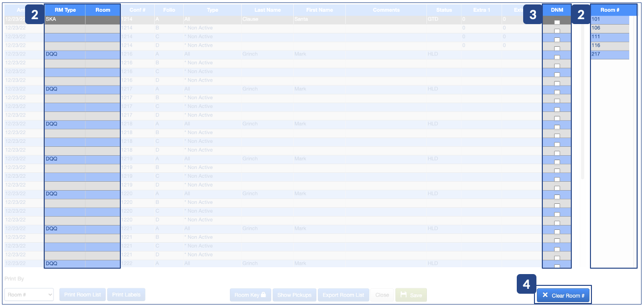Check DNM box for conf 1216 folio A
Viewport: 644px width, 306px height.
pyautogui.click(x=557, y=57)
